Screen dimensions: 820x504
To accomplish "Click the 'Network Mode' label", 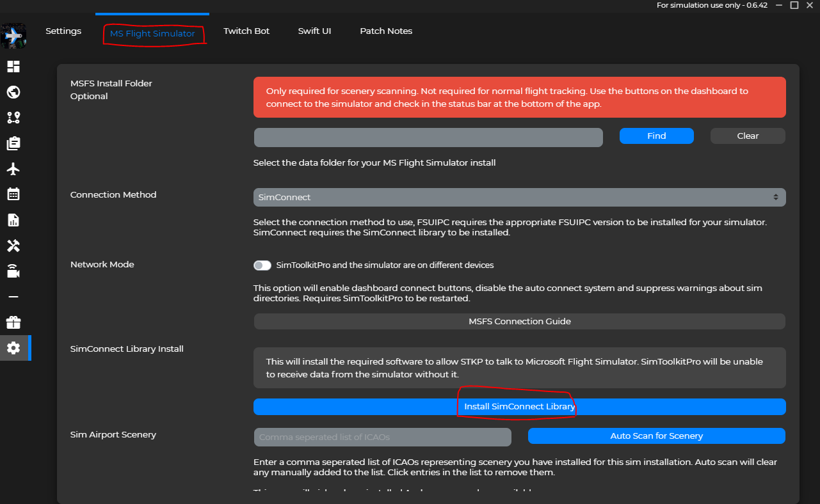I will [x=102, y=264].
